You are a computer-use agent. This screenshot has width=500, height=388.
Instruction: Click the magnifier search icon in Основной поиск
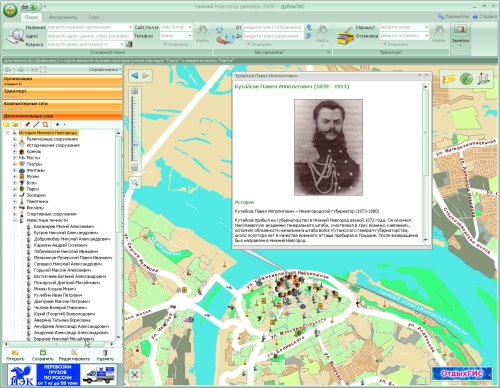coord(14,36)
